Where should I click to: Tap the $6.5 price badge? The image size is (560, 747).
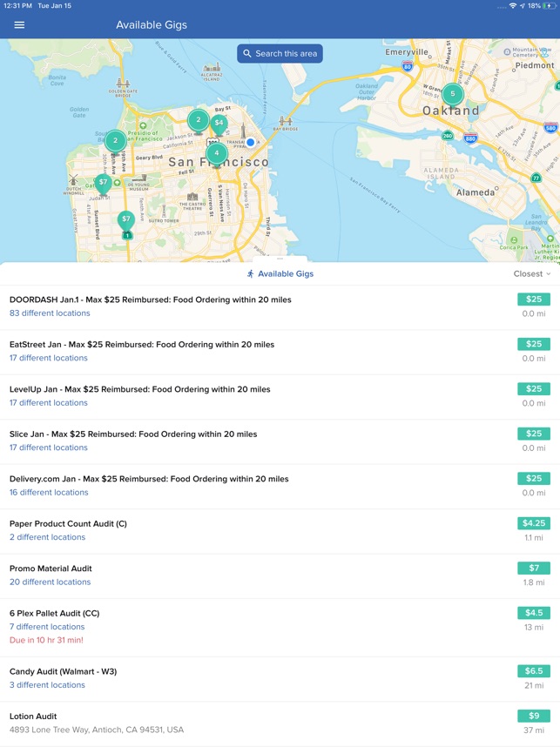tap(534, 670)
